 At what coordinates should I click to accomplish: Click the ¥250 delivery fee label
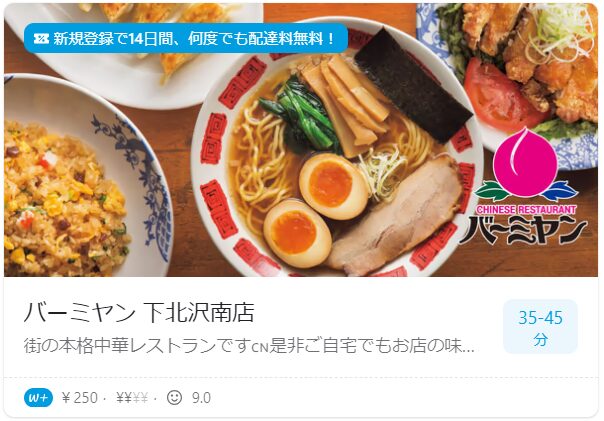80,398
